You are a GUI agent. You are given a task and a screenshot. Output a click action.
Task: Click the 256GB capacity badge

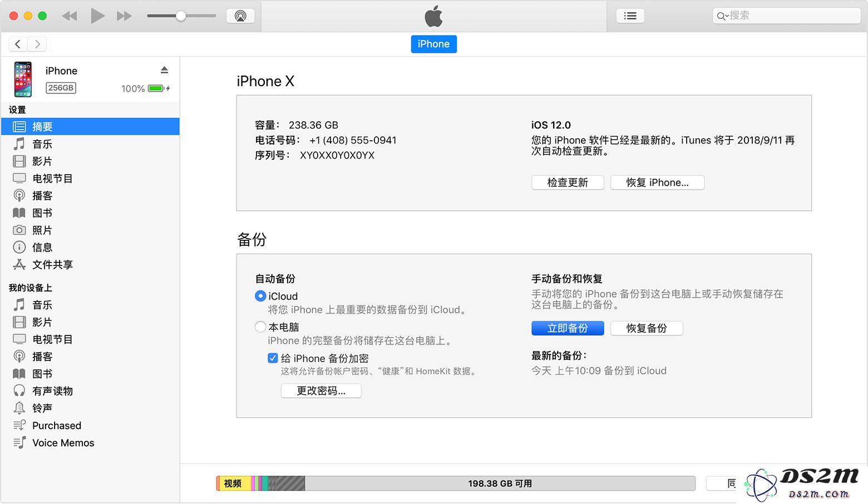[61, 88]
